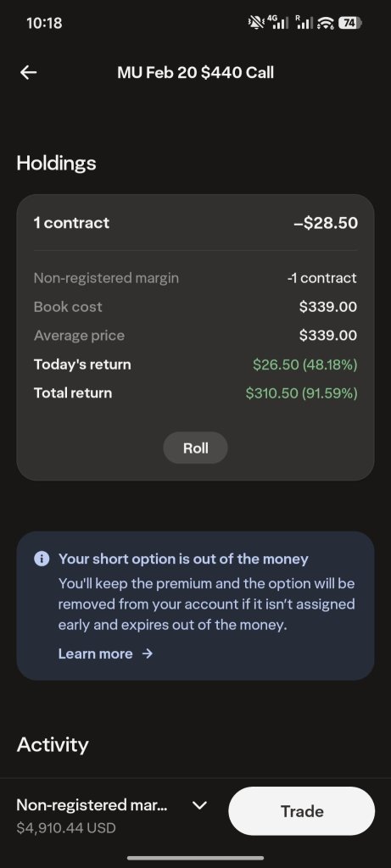The width and height of the screenshot is (391, 868).
Task: Expand the account selector chevron
Action: click(199, 805)
